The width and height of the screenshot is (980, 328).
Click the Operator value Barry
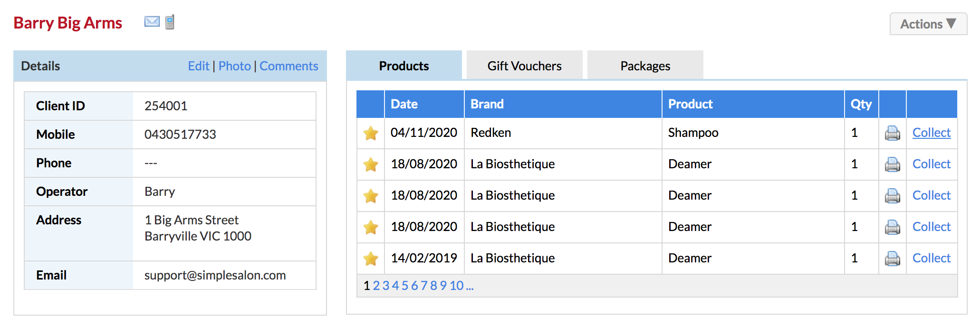(160, 192)
